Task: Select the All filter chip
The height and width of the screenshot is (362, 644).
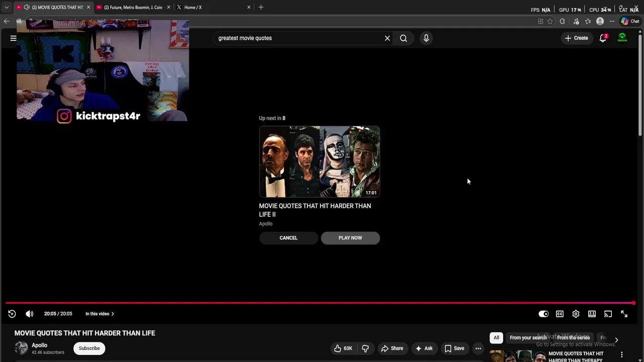Action: click(x=496, y=338)
